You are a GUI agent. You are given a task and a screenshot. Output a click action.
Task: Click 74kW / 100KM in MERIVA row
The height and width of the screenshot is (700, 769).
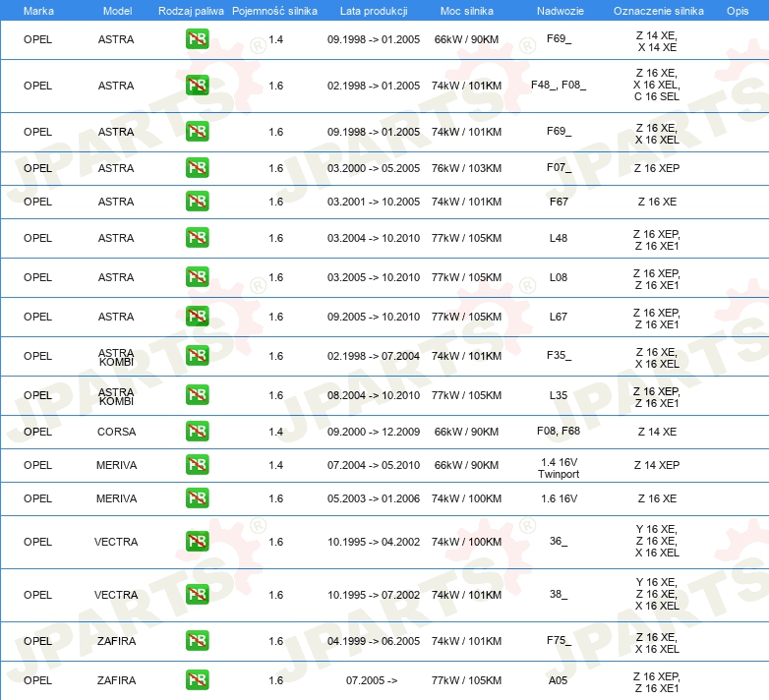466,498
